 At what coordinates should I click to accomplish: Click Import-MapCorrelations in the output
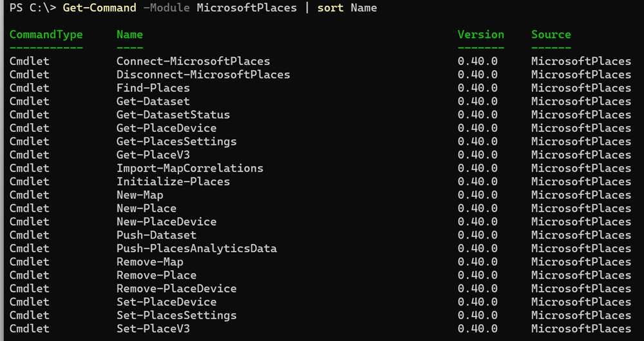point(190,168)
